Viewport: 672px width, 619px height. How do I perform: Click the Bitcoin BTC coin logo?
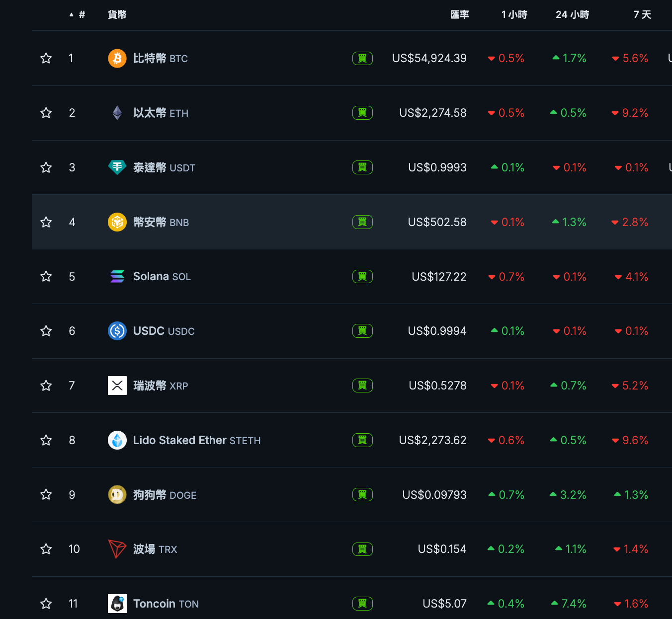117,59
